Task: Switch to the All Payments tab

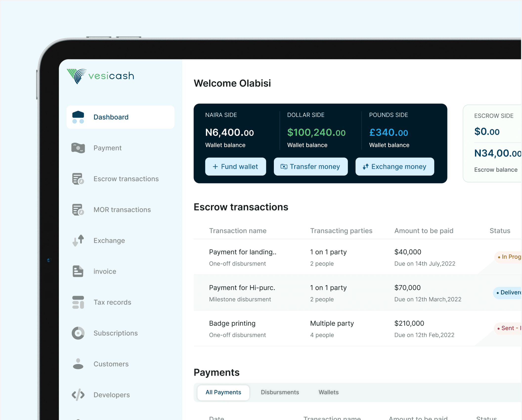Action: tap(223, 392)
